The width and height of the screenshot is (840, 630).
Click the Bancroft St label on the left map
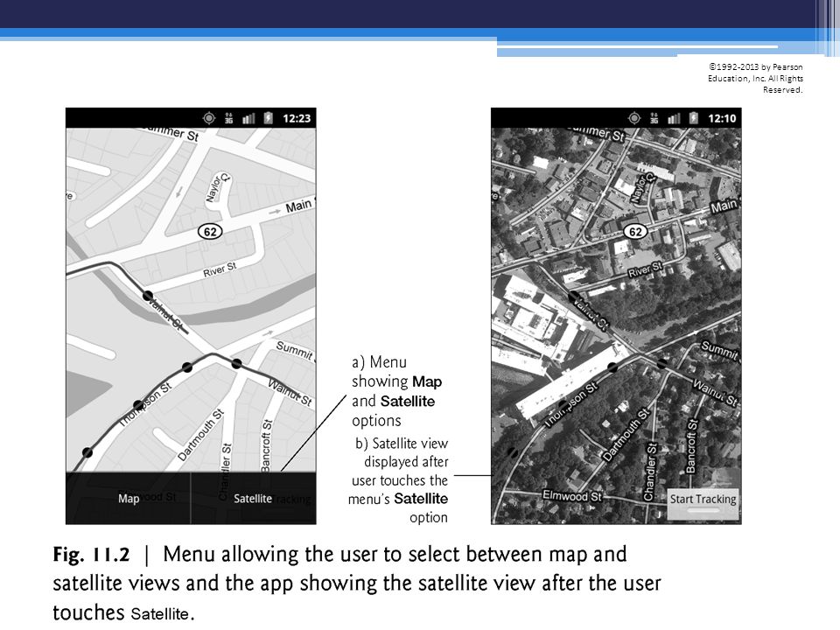pos(266,445)
